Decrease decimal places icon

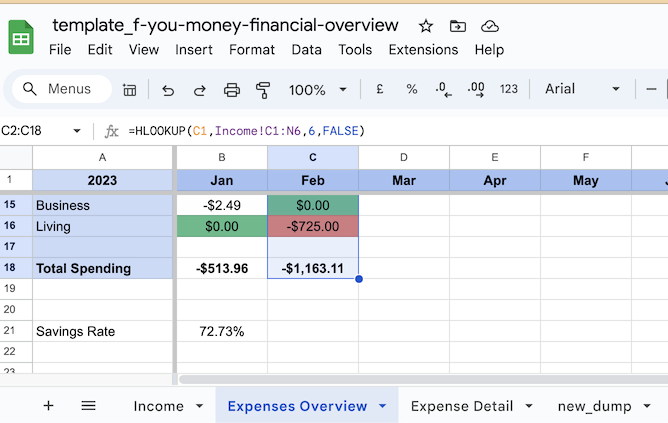pos(443,89)
